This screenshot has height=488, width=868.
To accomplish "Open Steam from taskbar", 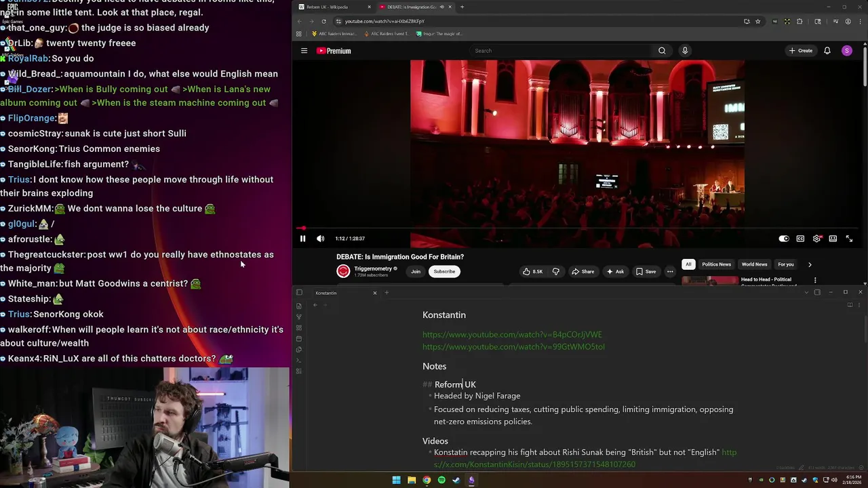I will [x=456, y=480].
